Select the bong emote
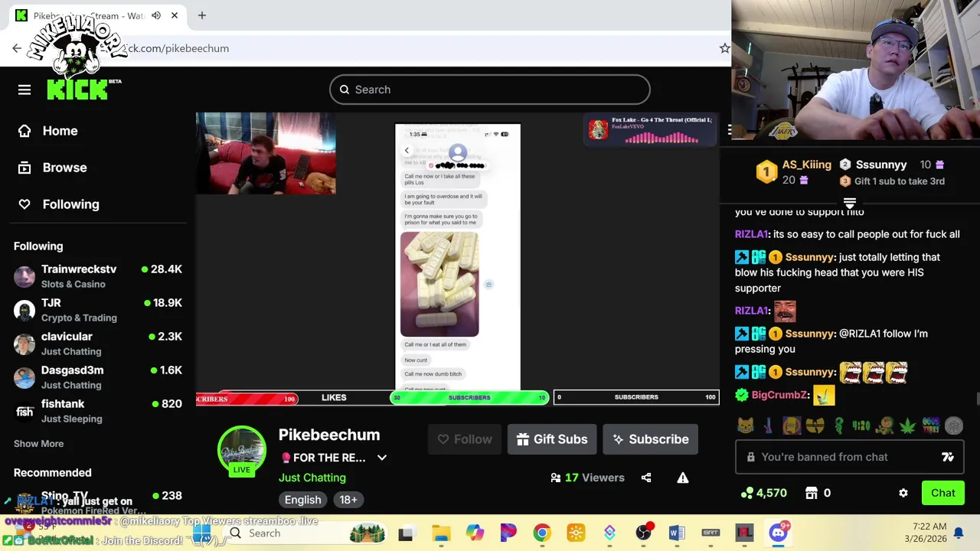Screen dimensions: 980x551 pyautogui.click(x=768, y=425)
